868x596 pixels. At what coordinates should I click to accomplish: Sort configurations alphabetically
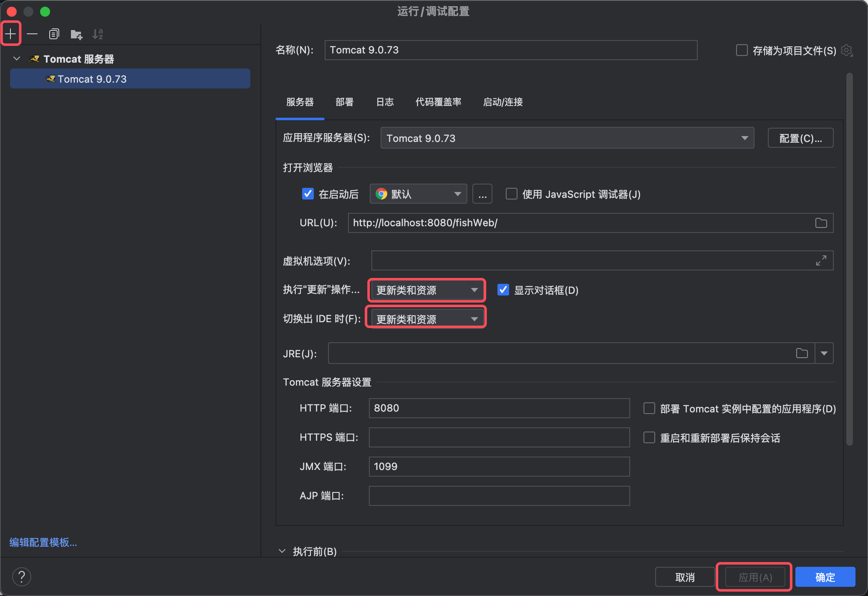tap(98, 34)
